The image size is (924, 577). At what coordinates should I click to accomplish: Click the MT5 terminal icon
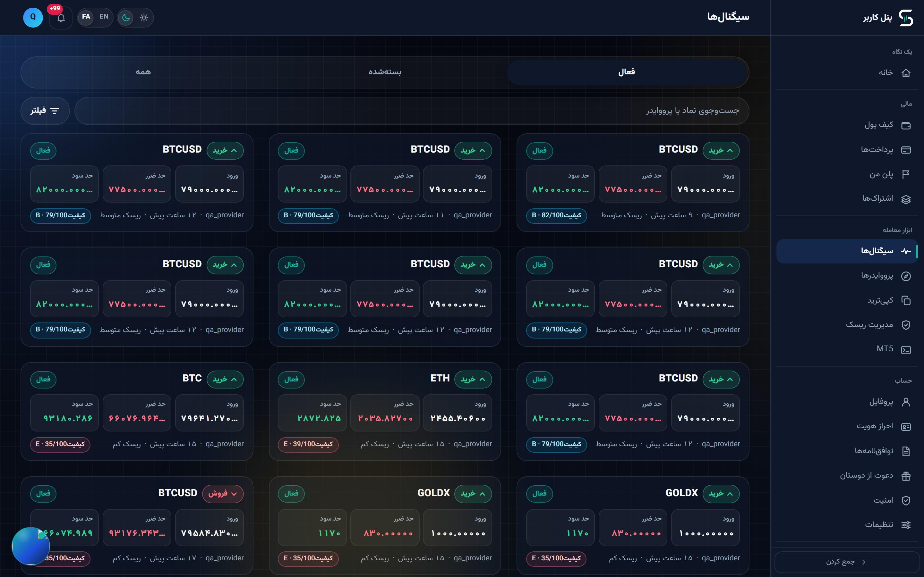(x=906, y=349)
